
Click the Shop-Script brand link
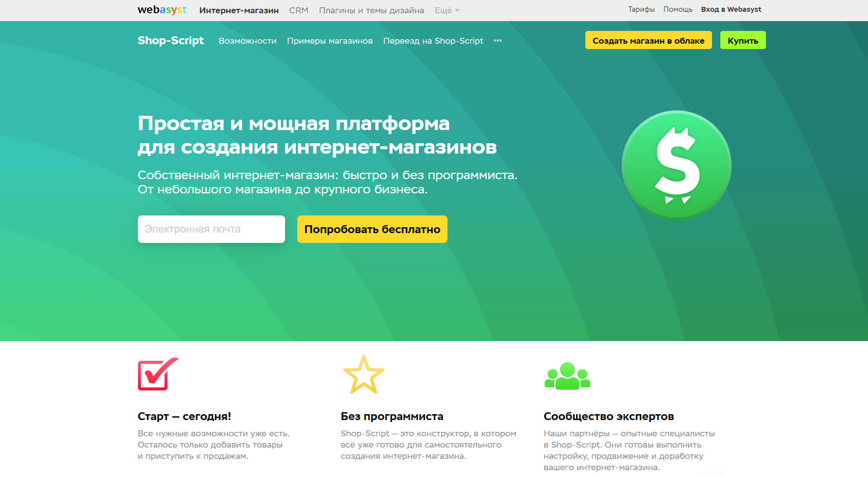(x=171, y=41)
